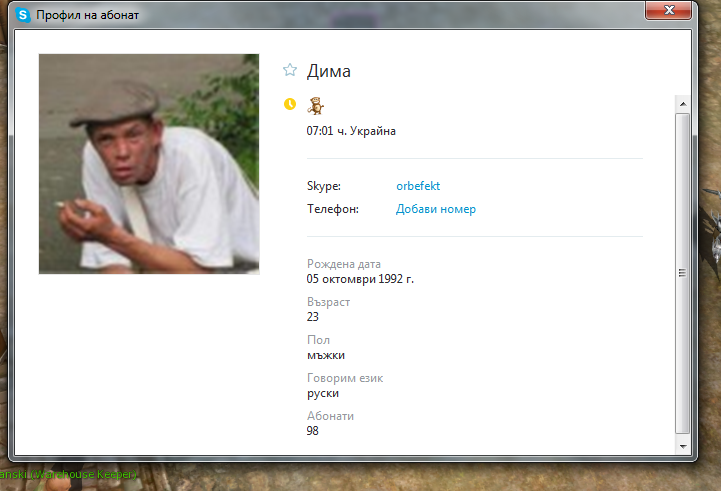Click the Телефон: label
The height and width of the screenshot is (491, 721).
coord(333,209)
